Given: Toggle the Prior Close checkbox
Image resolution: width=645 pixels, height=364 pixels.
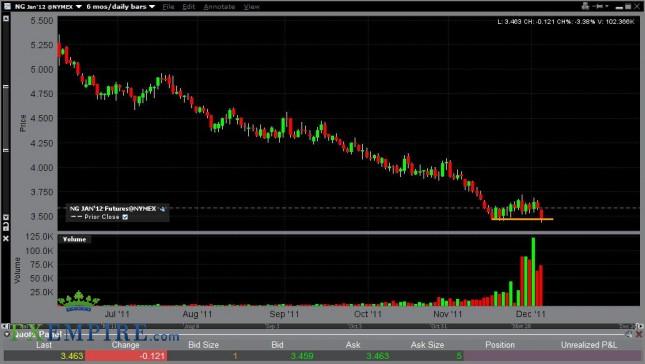Looking at the screenshot, I should 125,217.
